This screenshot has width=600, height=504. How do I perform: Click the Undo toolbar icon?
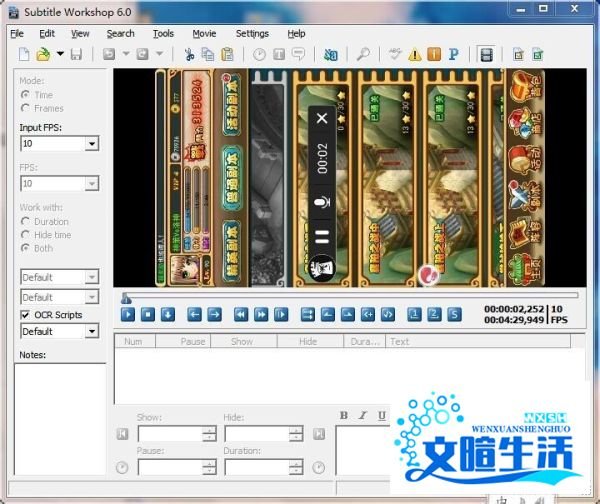click(x=109, y=54)
